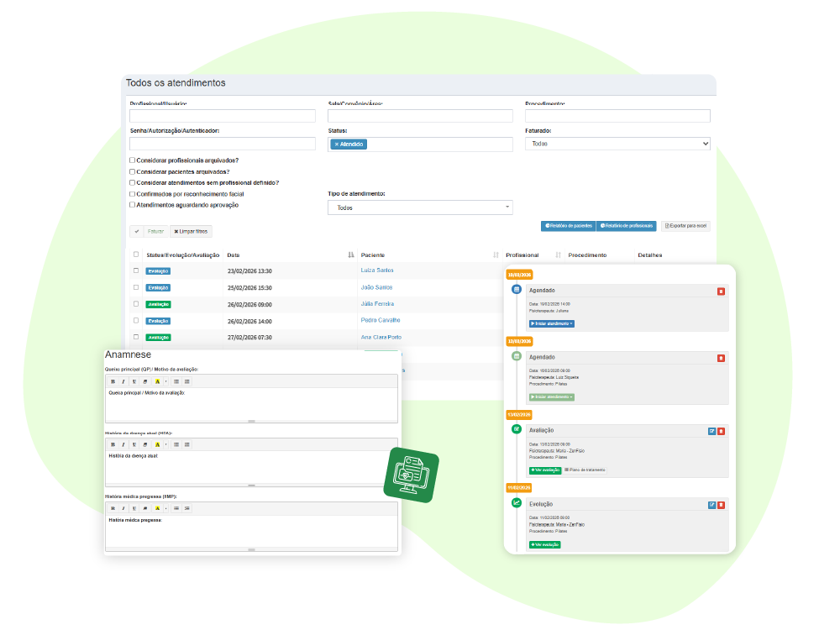Delete the Evolução timeline card

tap(721, 505)
